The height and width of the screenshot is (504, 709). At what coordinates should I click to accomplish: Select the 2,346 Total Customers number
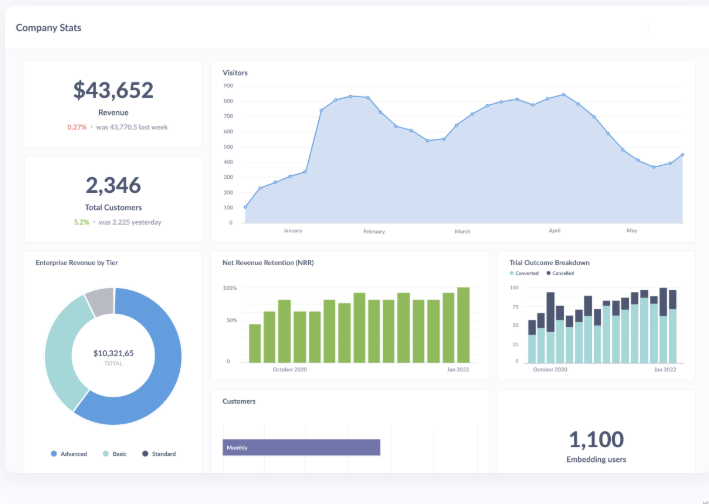113,185
